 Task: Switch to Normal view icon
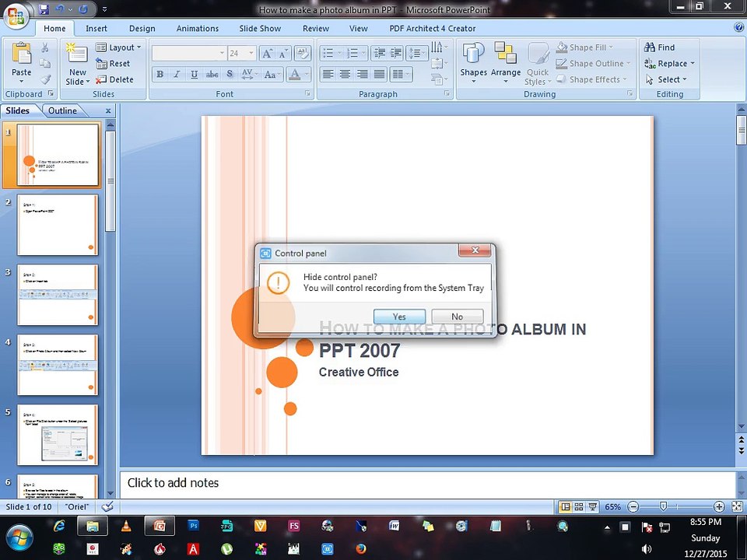point(566,506)
